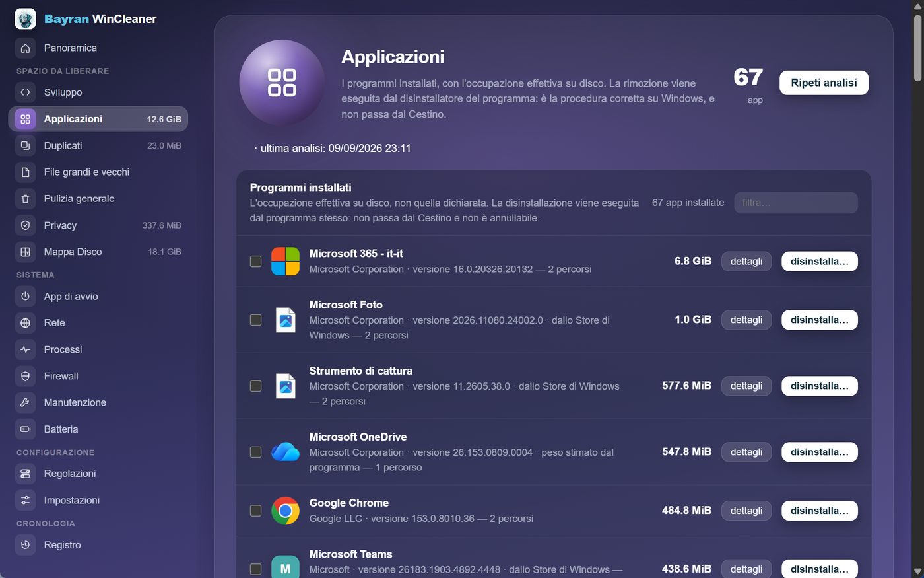Click the vertical scrollbar thumb
The width and height of the screenshot is (924, 578).
click(917, 48)
